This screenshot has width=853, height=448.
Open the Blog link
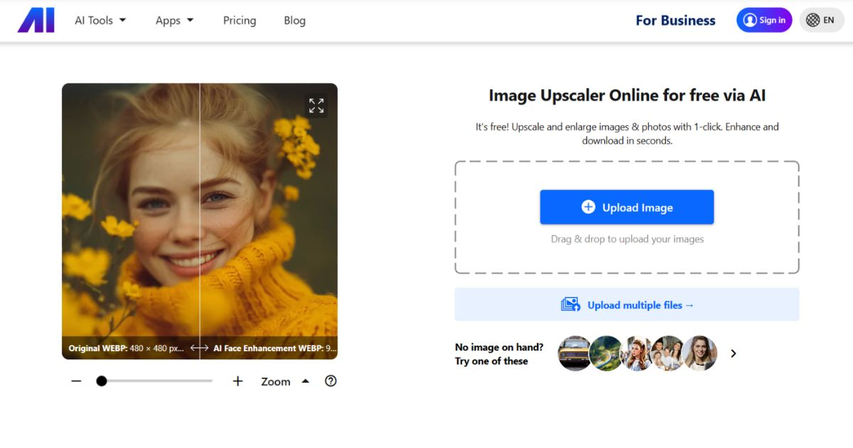294,20
